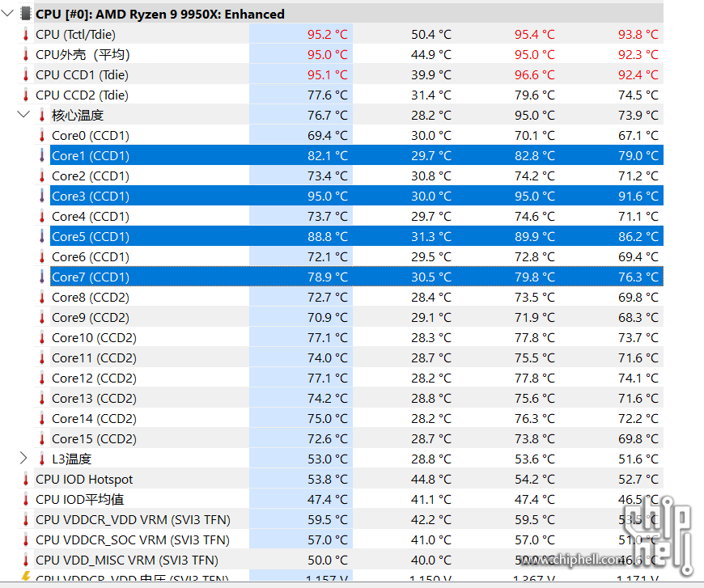Image resolution: width=704 pixels, height=588 pixels.
Task: Click the 'CPU外壳 (平均)' label
Action: tap(83, 55)
